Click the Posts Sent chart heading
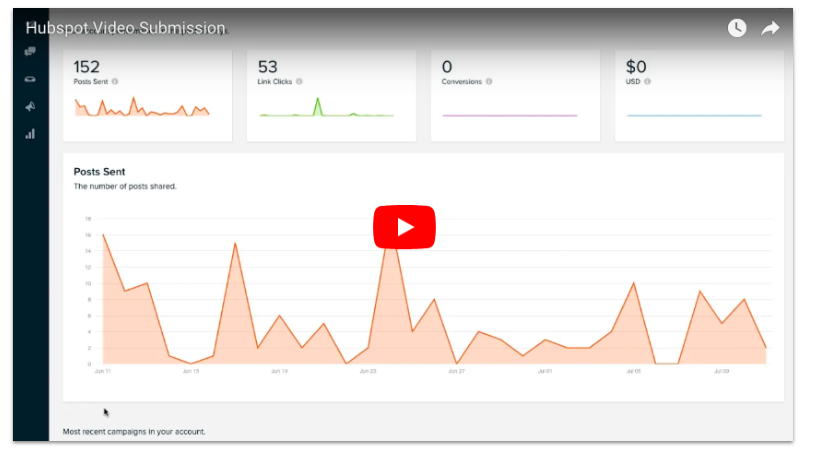The image size is (815, 464). (99, 172)
